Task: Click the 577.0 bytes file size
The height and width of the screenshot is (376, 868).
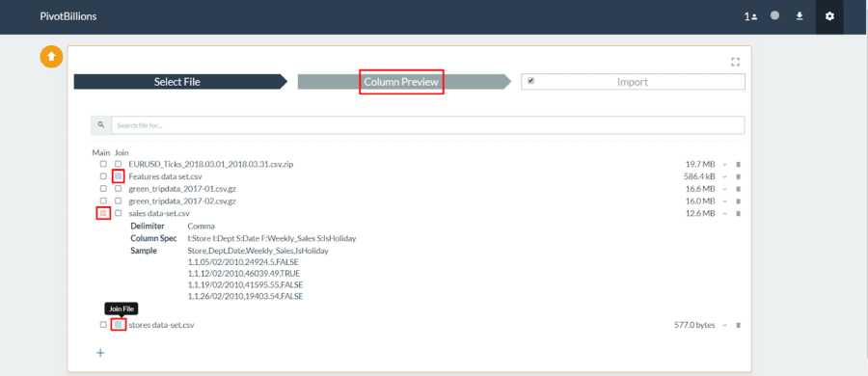Action: click(x=694, y=325)
